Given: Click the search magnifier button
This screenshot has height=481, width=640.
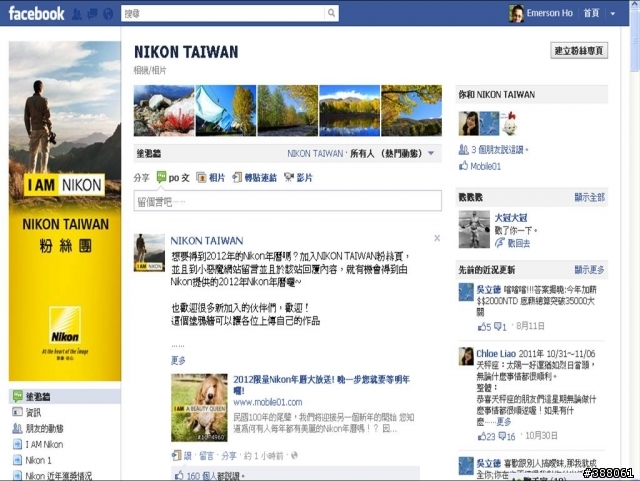Looking at the screenshot, I should (x=331, y=13).
